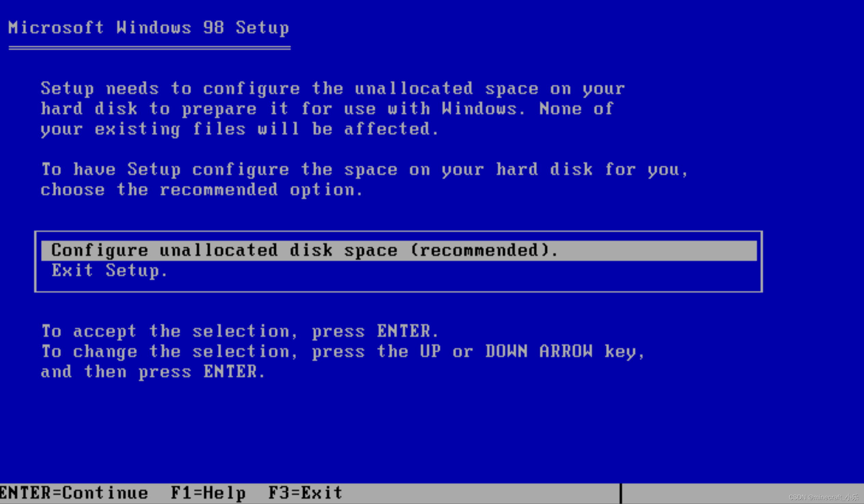Click ENTER=Continue in the status bar
This screenshot has height=504, width=864.
74,493
